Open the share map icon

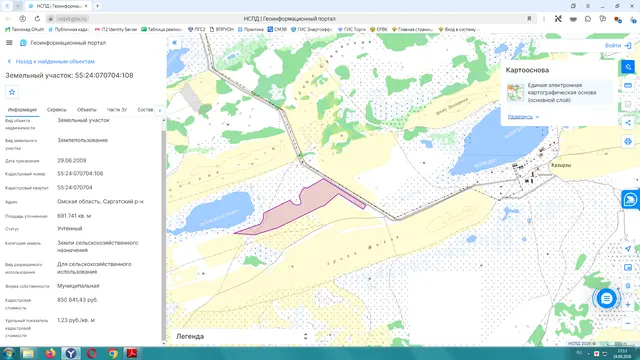coord(628,122)
